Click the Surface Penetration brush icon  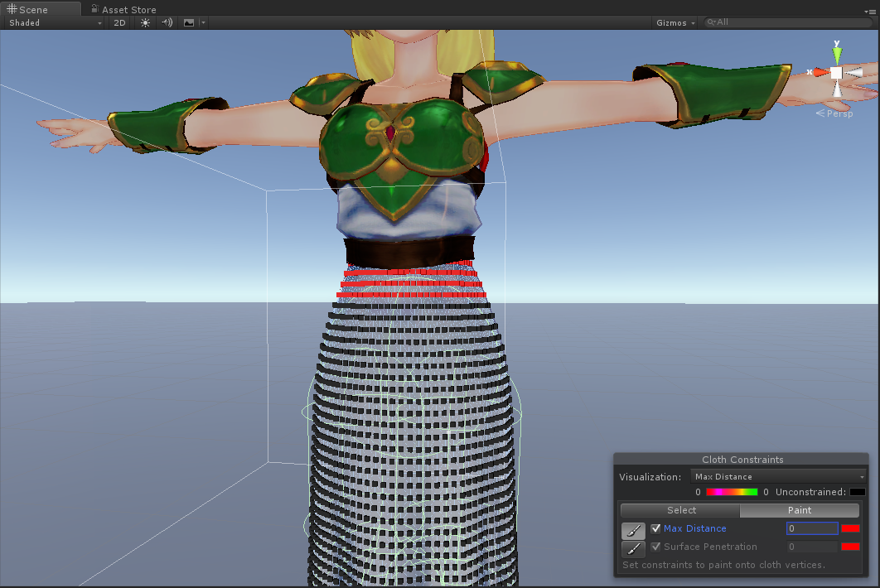point(633,548)
